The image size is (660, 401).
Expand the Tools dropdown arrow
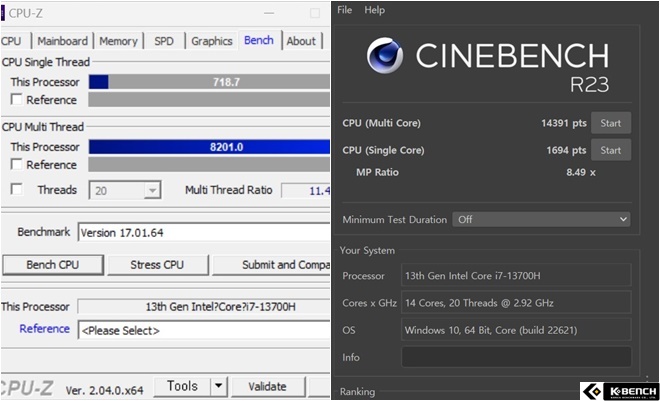click(x=219, y=386)
